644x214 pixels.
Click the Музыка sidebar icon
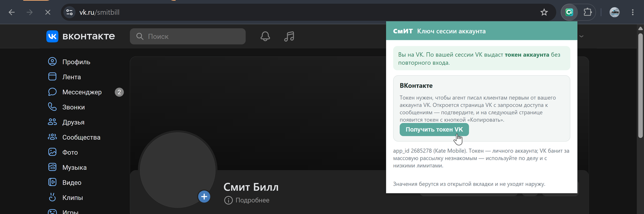pos(52,167)
